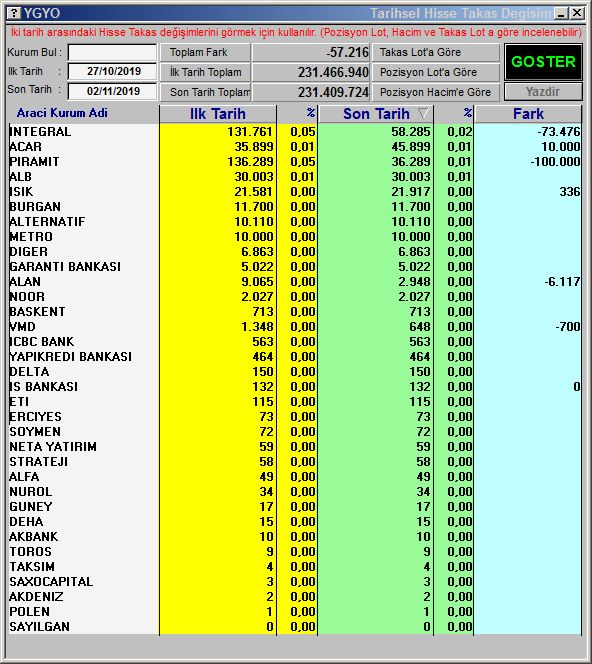Minimize the YGYO window

point(562,14)
